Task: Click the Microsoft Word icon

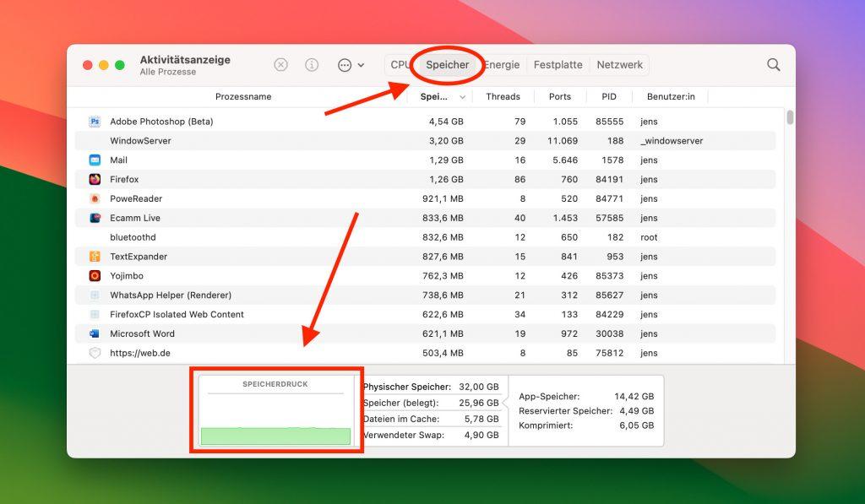Action: [95, 333]
